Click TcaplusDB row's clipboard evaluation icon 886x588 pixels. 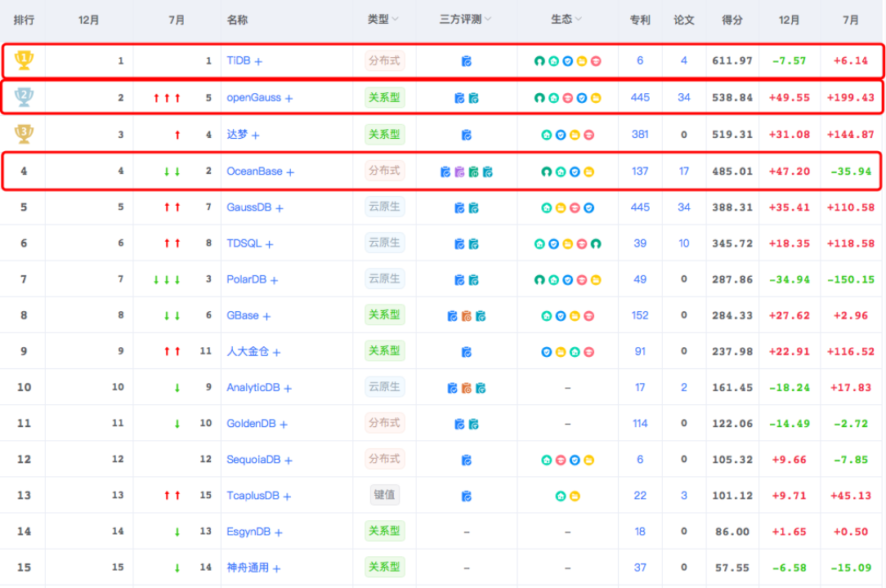(467, 497)
